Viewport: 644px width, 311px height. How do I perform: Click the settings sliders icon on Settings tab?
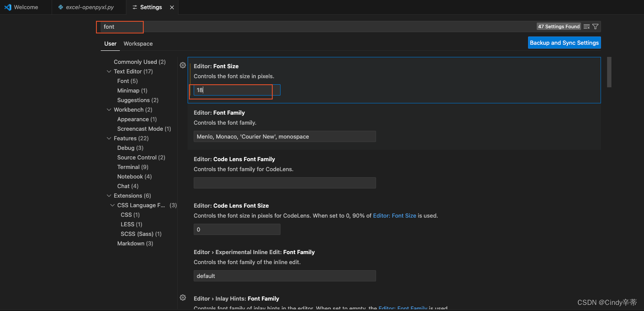[x=135, y=7]
